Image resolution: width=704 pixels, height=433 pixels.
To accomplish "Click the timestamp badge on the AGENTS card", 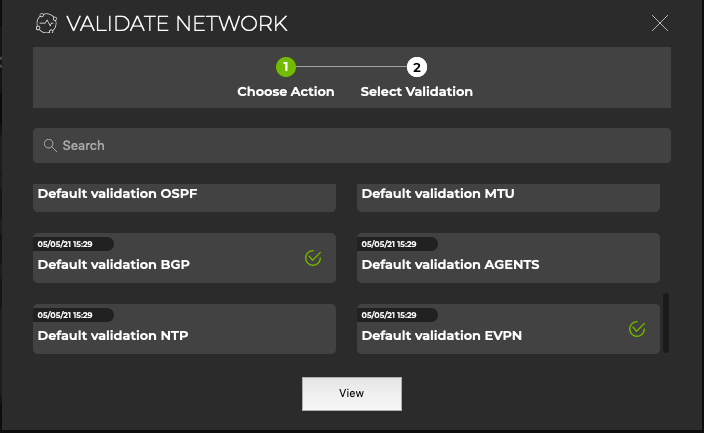I will (393, 244).
